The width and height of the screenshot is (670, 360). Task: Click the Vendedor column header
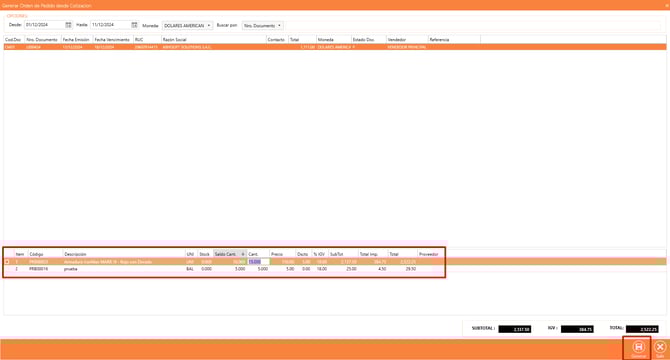click(x=407, y=39)
